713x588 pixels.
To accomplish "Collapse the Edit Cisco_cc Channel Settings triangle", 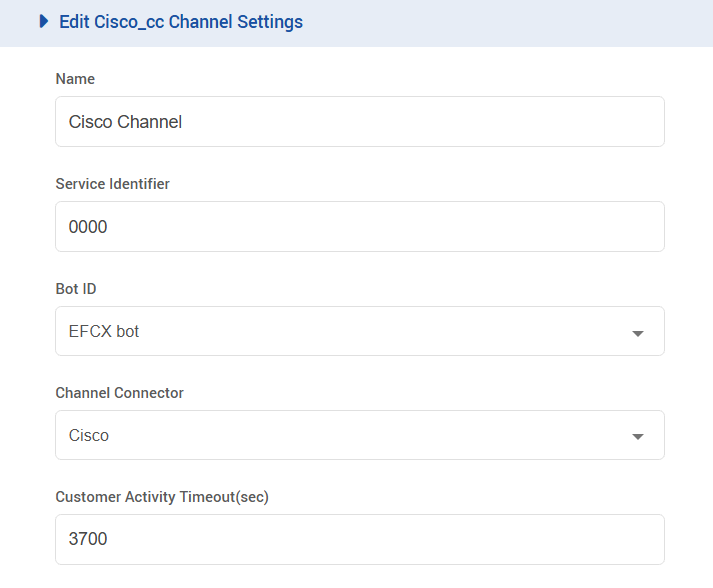I will [x=43, y=21].
